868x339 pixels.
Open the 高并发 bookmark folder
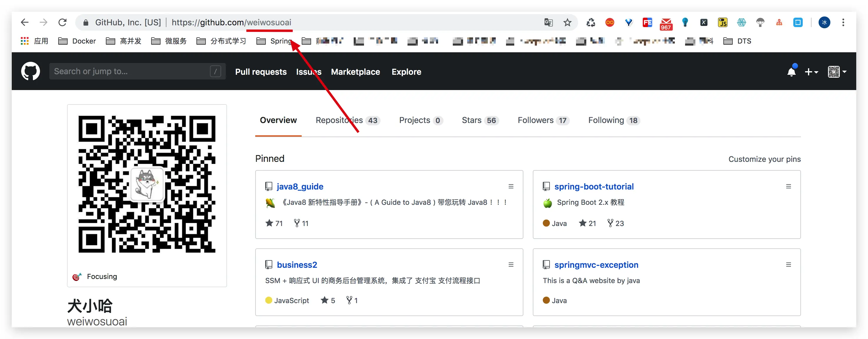124,41
